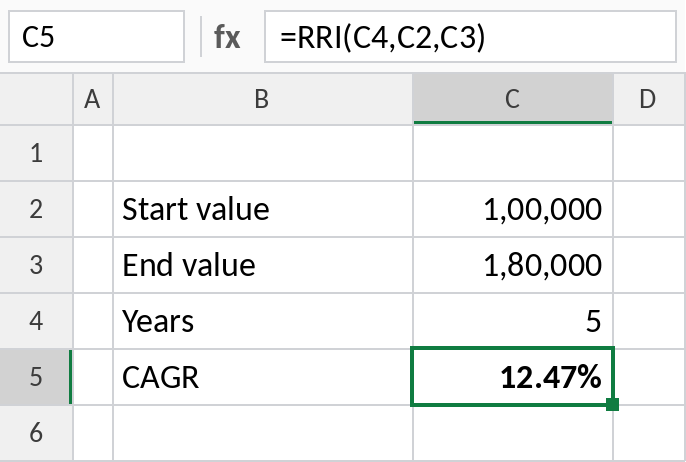
Task: Select row 6 header
Action: click(36, 433)
